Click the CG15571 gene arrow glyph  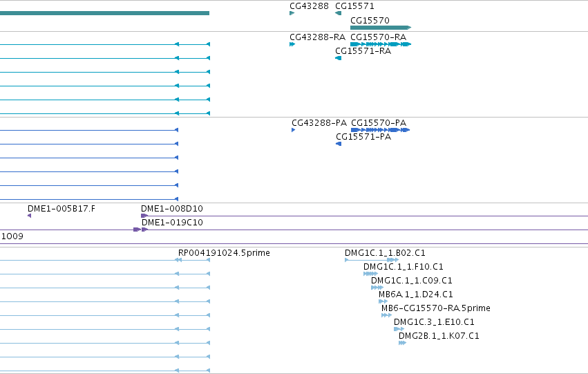(339, 13)
